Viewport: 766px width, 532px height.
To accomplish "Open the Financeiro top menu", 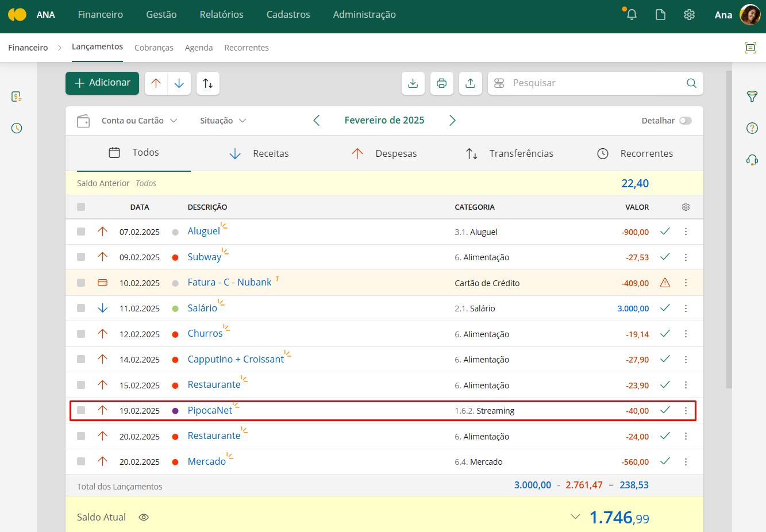I will tap(101, 14).
